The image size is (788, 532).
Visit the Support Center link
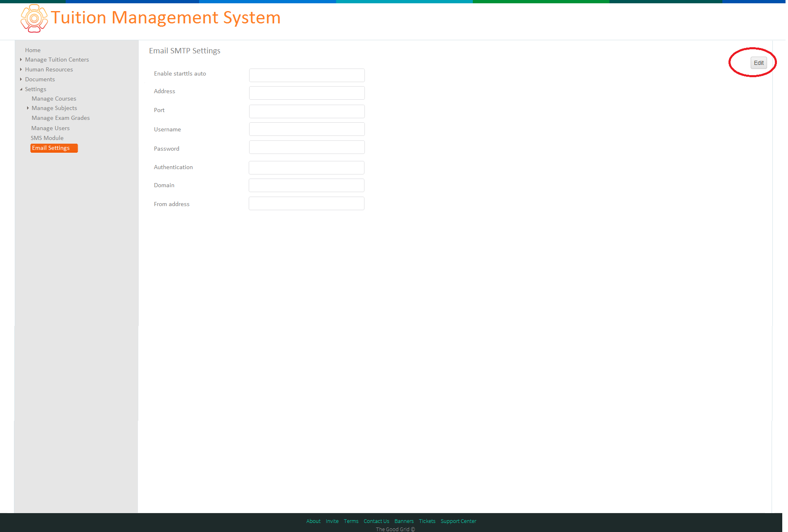click(458, 521)
